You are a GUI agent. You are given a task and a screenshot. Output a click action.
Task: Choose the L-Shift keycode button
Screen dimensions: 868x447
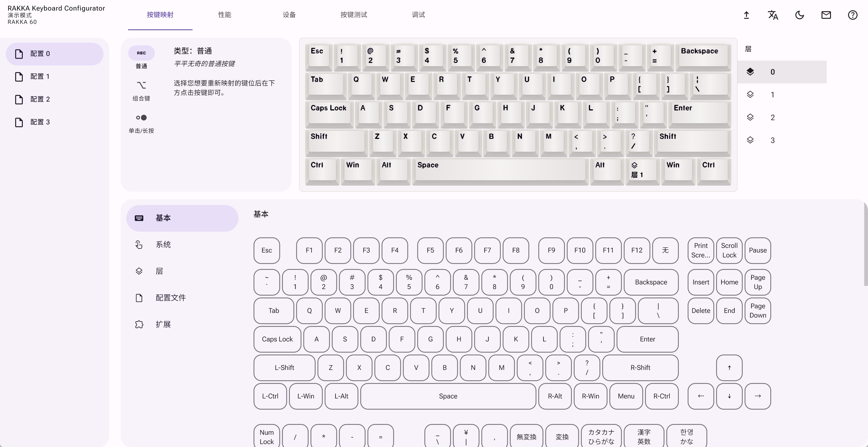[284, 368]
